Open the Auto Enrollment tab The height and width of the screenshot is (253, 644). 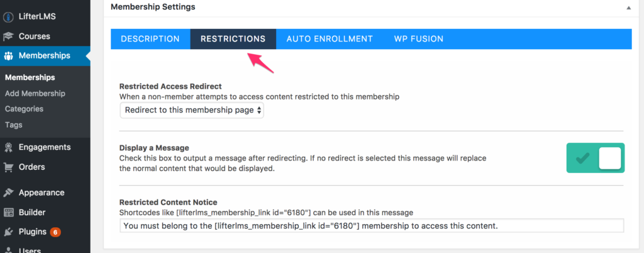pos(330,39)
